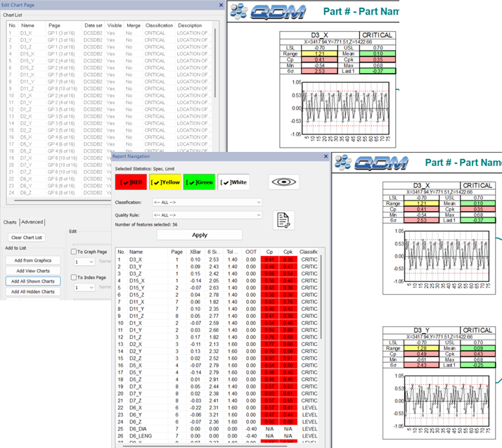Click the QDM logo in the lower report

click(371, 162)
